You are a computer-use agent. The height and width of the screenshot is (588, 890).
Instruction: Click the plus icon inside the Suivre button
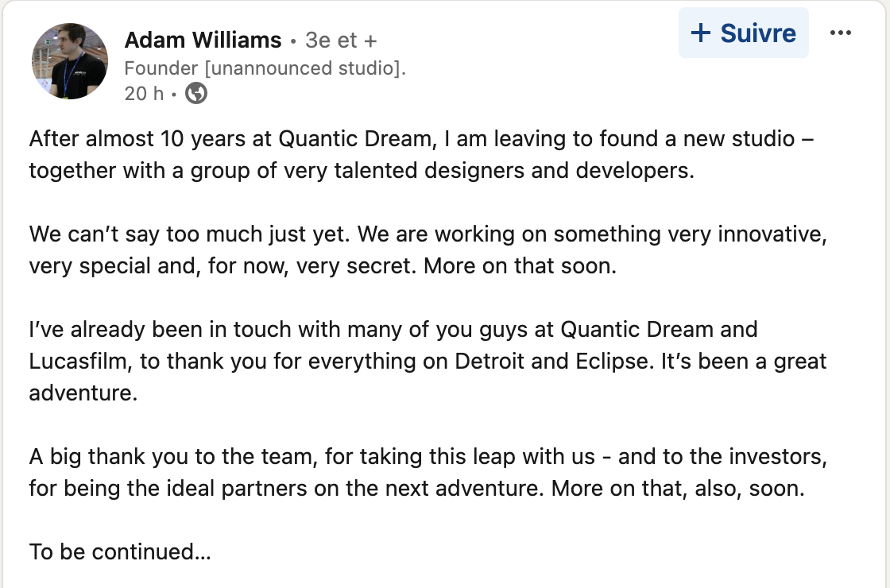pos(701,33)
